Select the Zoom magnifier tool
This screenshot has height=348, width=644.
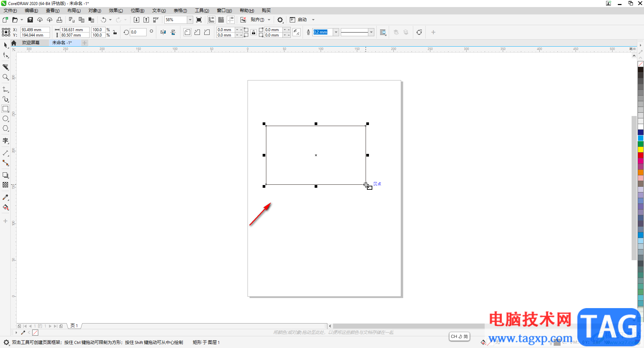(x=5, y=77)
